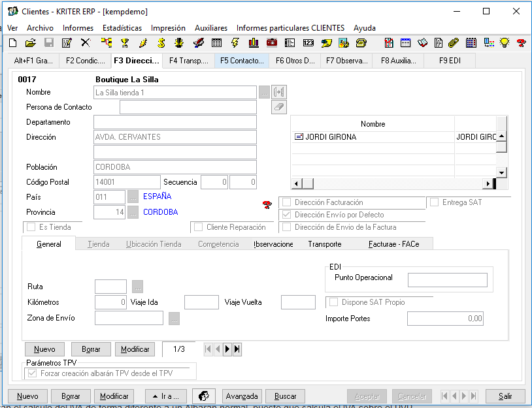532x408 pixels.
Task: Toggle Es Tienda checkbox
Action: [x=31, y=227]
